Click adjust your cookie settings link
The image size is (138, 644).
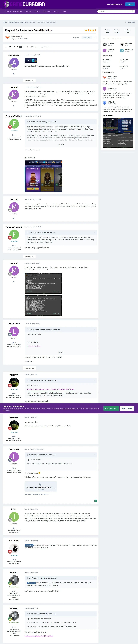tap(66, 409)
